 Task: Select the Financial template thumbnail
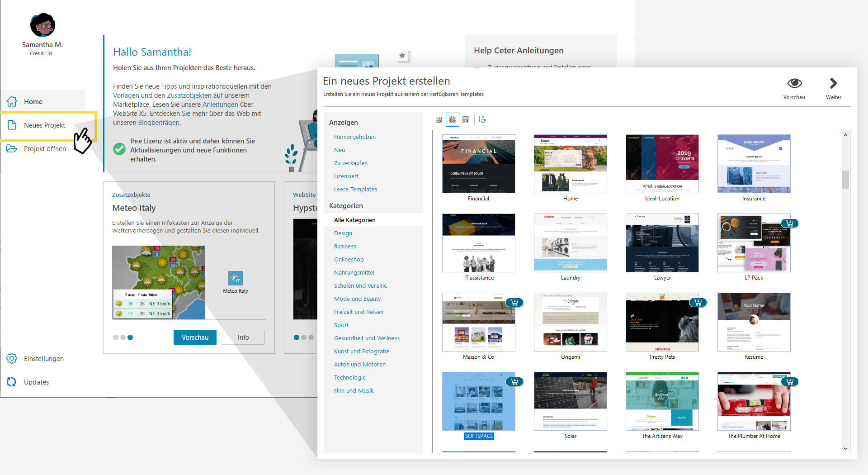pos(479,164)
